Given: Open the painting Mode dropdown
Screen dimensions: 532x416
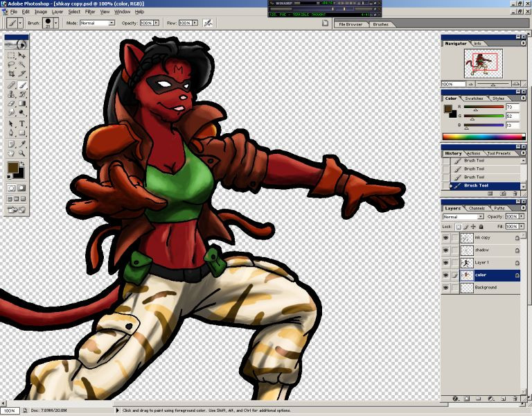Looking at the screenshot, I should [x=98, y=23].
